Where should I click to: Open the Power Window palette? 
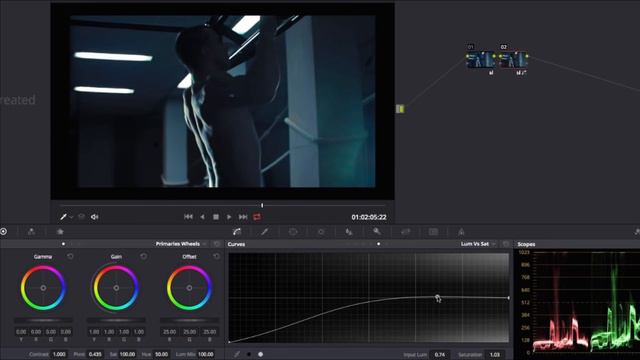293,232
